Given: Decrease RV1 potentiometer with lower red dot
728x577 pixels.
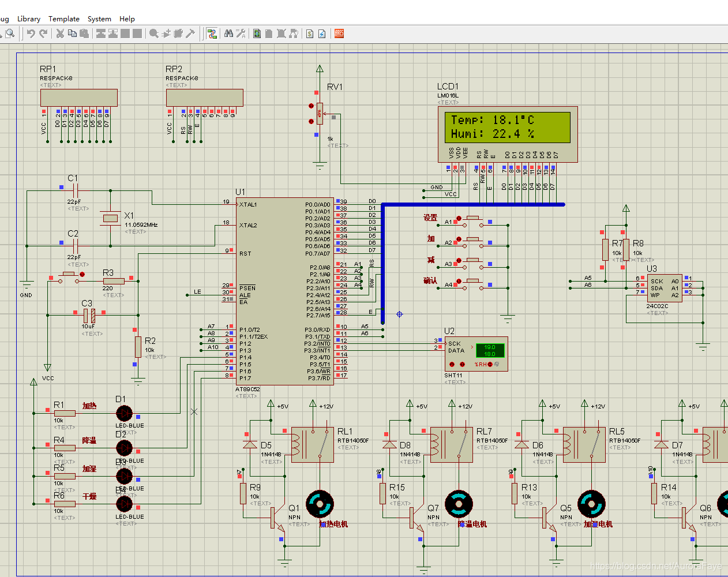Looking at the screenshot, I should coord(311,121).
